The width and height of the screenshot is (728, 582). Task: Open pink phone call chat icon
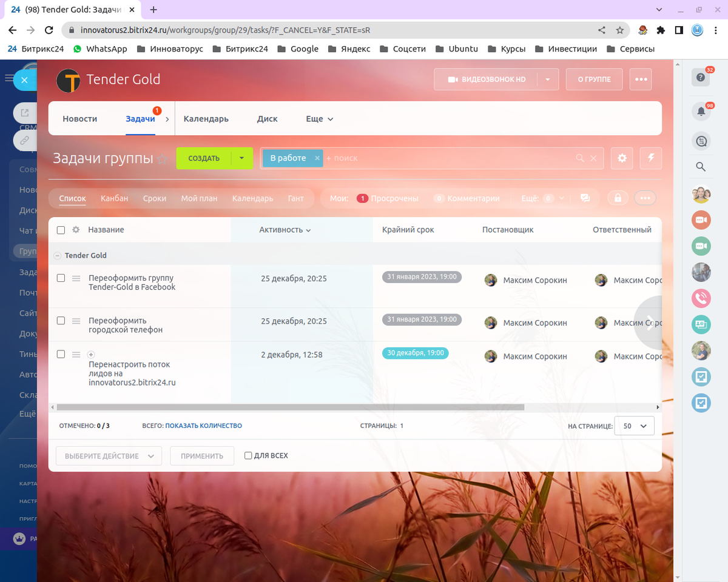coord(701,298)
